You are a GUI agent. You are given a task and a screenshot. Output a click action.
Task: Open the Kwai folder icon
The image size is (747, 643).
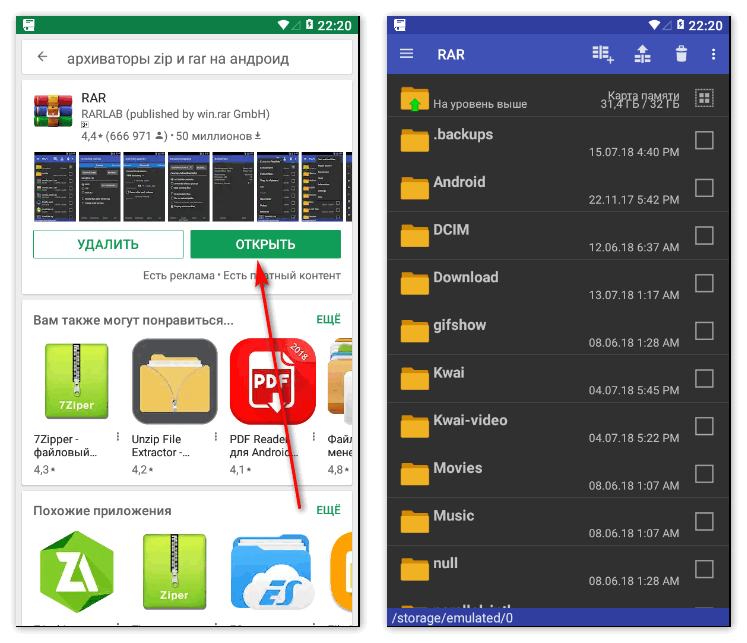pos(414,379)
